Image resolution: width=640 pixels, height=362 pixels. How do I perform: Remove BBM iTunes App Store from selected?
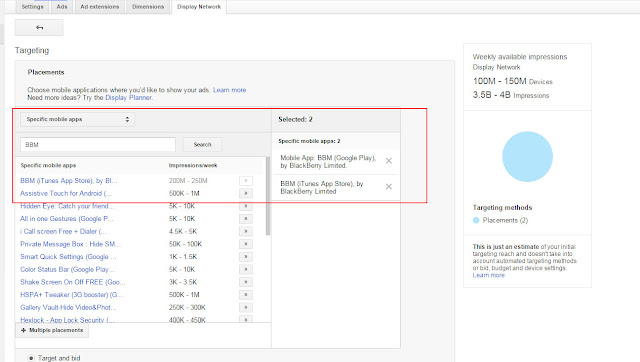click(x=389, y=187)
